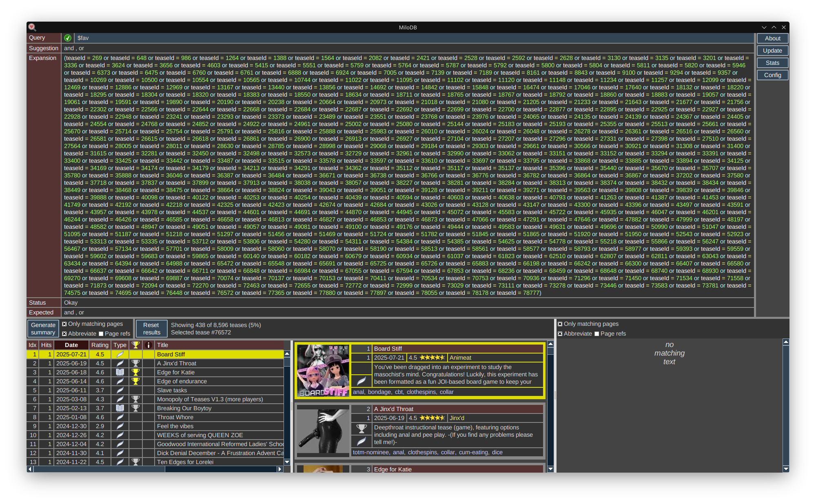Click author name Jinx'd
Screen dimensions: 816x504
tap(457, 418)
